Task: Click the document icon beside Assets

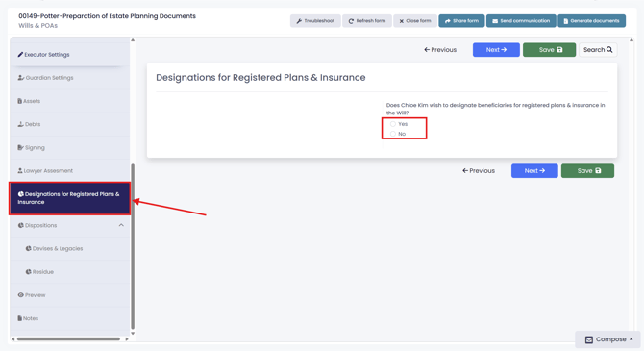Action: click(20, 101)
